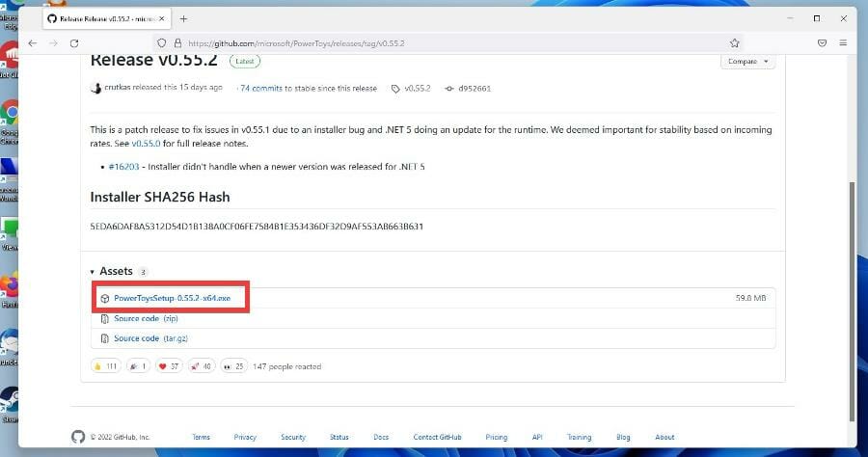Open crutkas user profile link
868x457 pixels.
click(118, 88)
